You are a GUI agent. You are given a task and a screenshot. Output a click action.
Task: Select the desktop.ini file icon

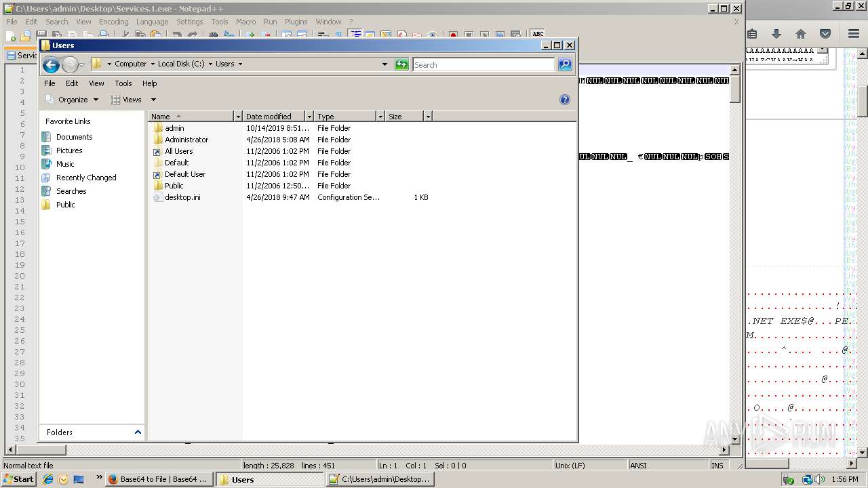click(158, 197)
